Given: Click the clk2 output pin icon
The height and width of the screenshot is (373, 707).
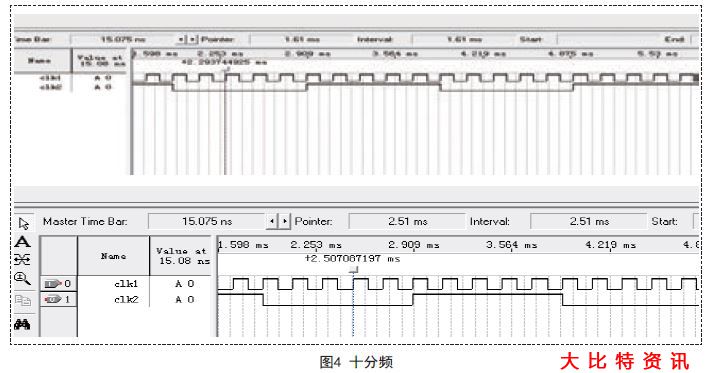Looking at the screenshot, I should tap(53, 299).
